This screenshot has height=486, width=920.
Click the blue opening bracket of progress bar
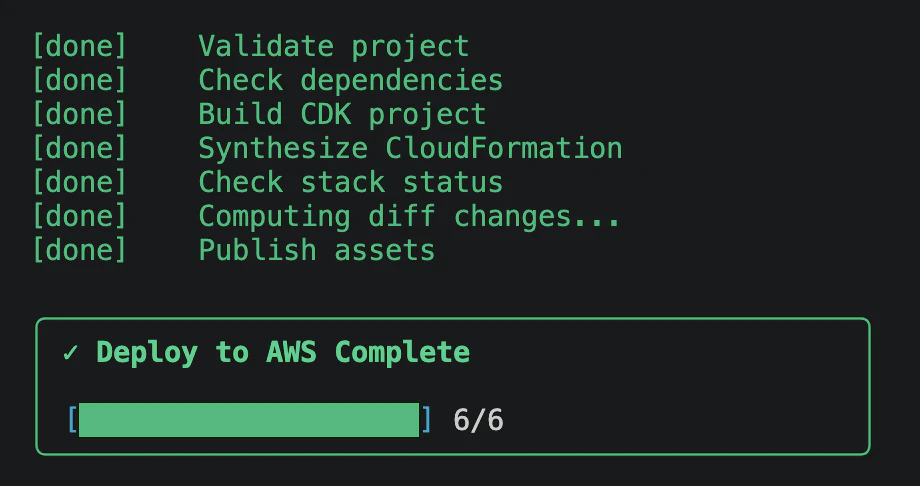(x=73, y=420)
